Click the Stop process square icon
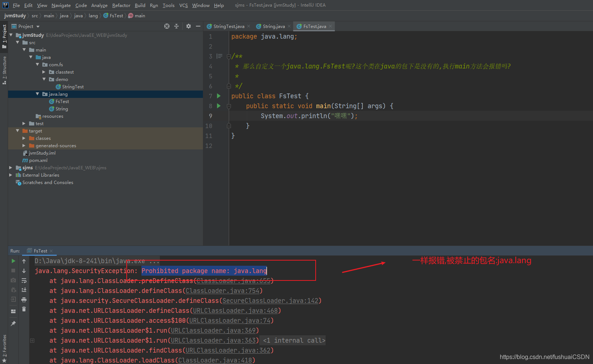This screenshot has height=364, width=593. 13,271
